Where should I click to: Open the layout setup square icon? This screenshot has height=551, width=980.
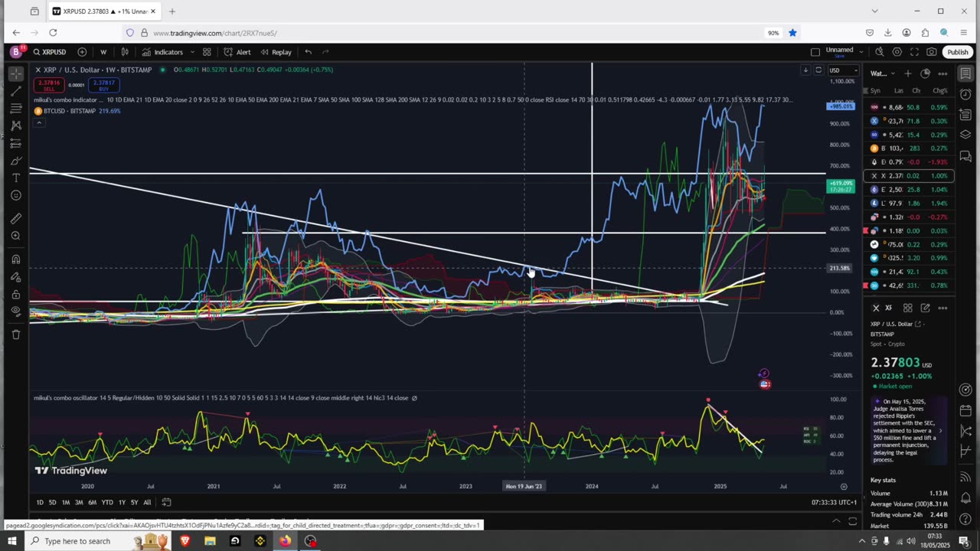(815, 52)
